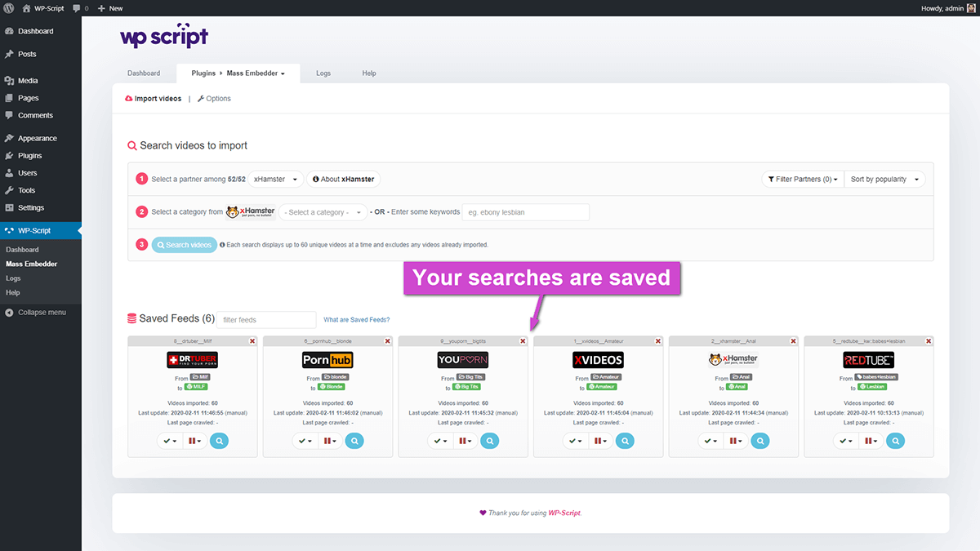The image size is (980, 551).
Task: Click the Search videos button
Action: 185,245
